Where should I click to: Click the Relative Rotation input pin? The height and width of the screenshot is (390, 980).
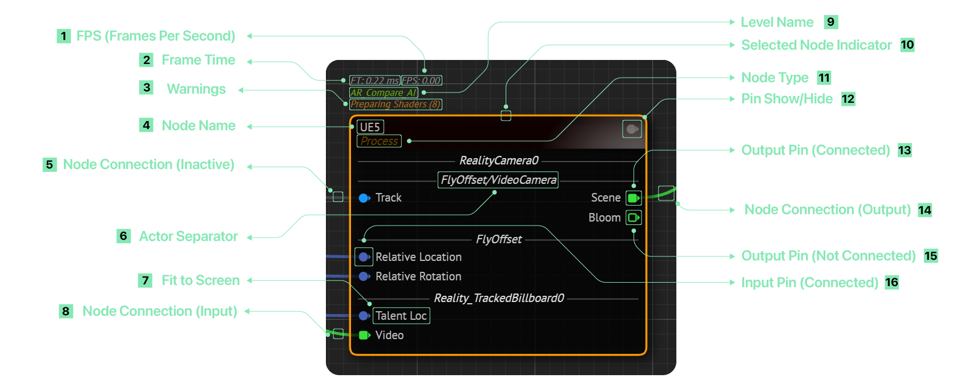364,276
